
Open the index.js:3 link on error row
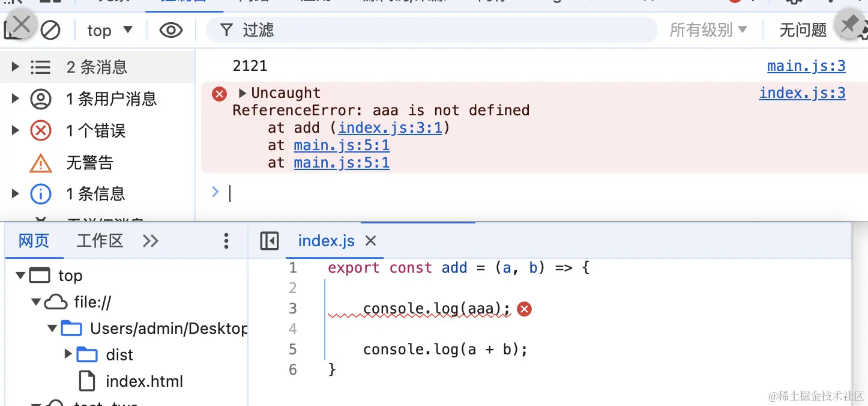pyautogui.click(x=802, y=93)
